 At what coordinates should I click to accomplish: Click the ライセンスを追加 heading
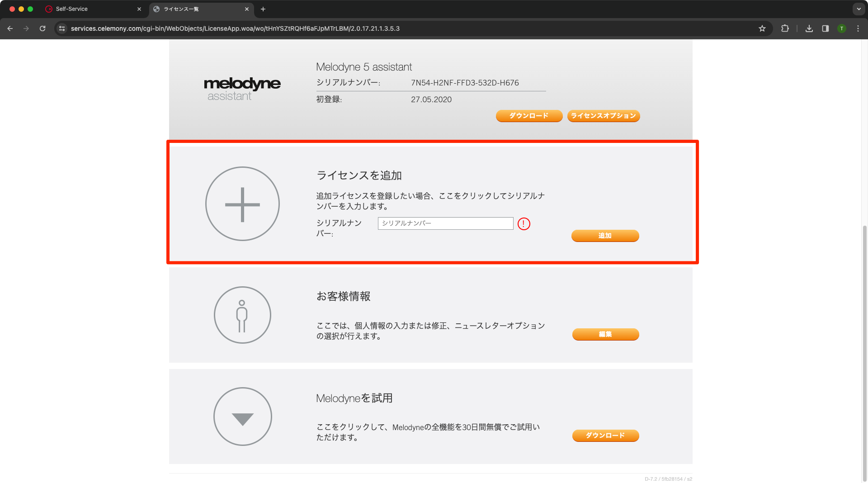(x=359, y=175)
